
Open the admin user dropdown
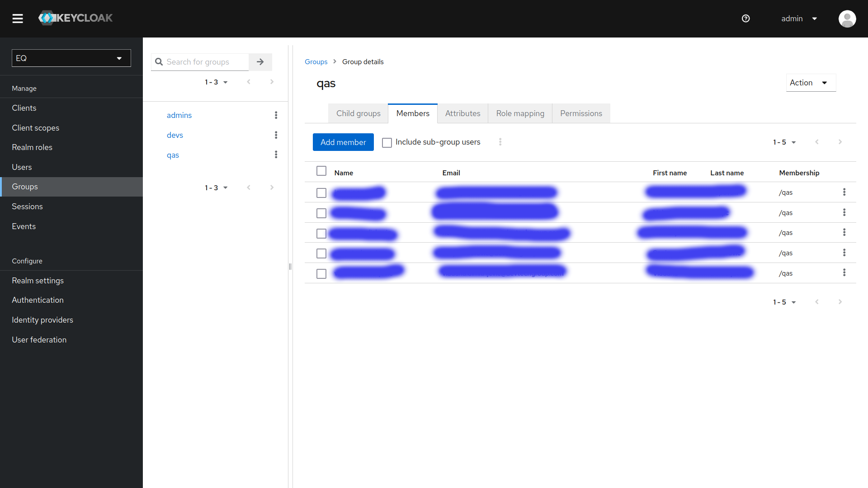coord(799,19)
